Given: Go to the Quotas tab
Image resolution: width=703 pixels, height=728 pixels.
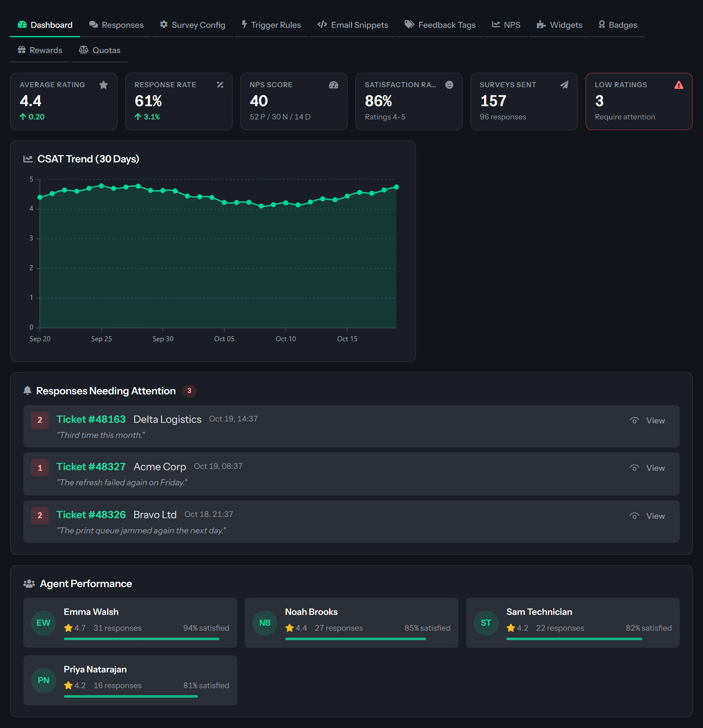Looking at the screenshot, I should tap(100, 50).
